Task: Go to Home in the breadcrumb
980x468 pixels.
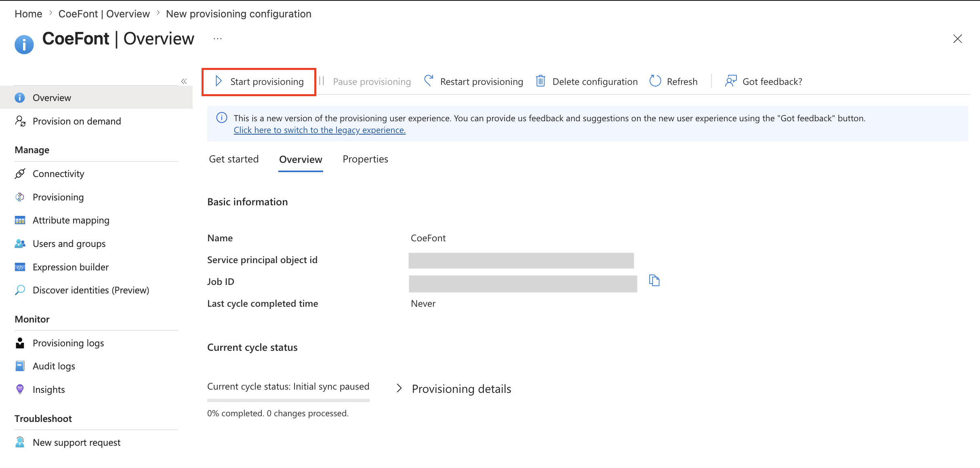Action: pos(28,14)
